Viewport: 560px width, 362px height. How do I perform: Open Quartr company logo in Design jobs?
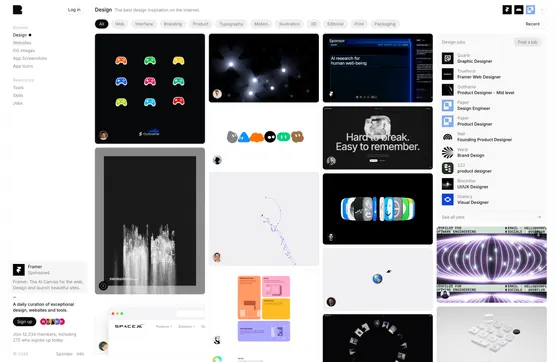coord(448,58)
